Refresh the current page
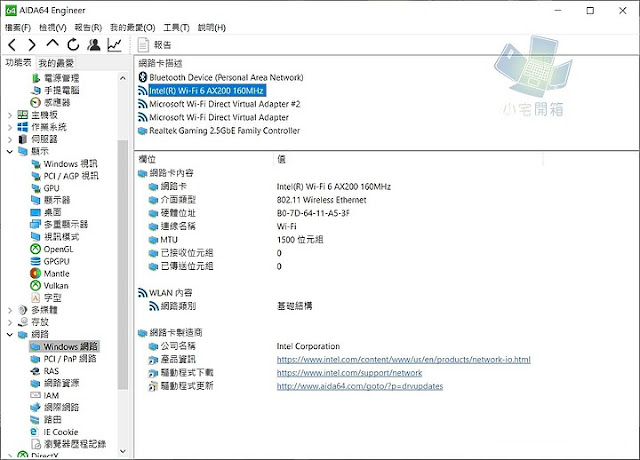 point(73,44)
